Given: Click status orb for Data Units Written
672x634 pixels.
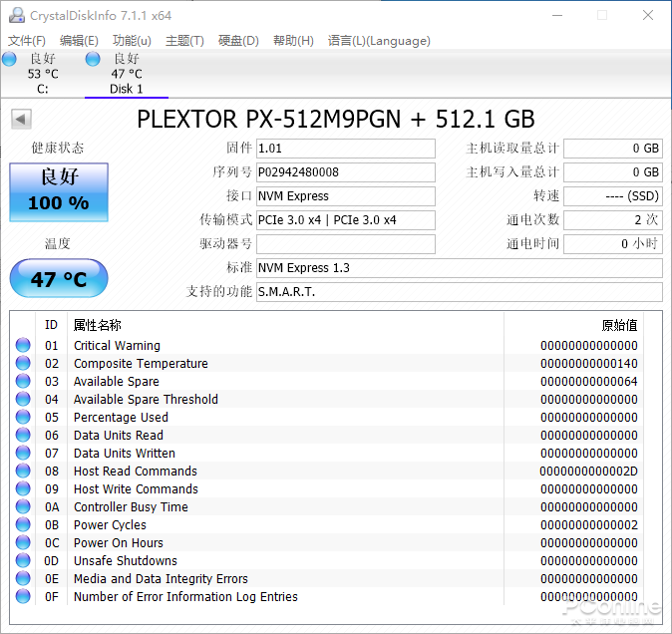Looking at the screenshot, I should pyautogui.click(x=23, y=454).
